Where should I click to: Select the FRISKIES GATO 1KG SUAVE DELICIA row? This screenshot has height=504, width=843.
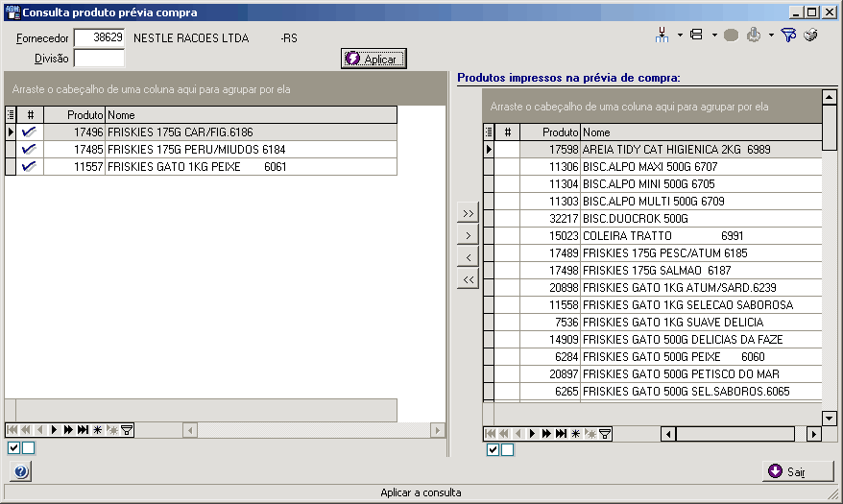click(652, 323)
